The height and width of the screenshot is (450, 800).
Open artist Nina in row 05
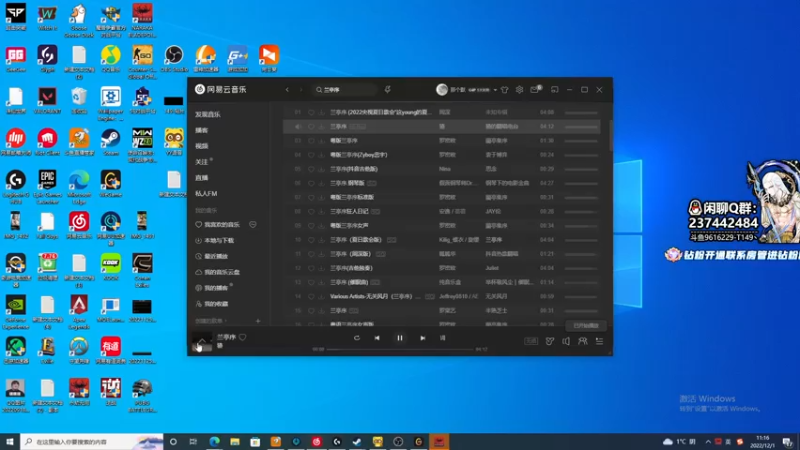[x=445, y=169]
